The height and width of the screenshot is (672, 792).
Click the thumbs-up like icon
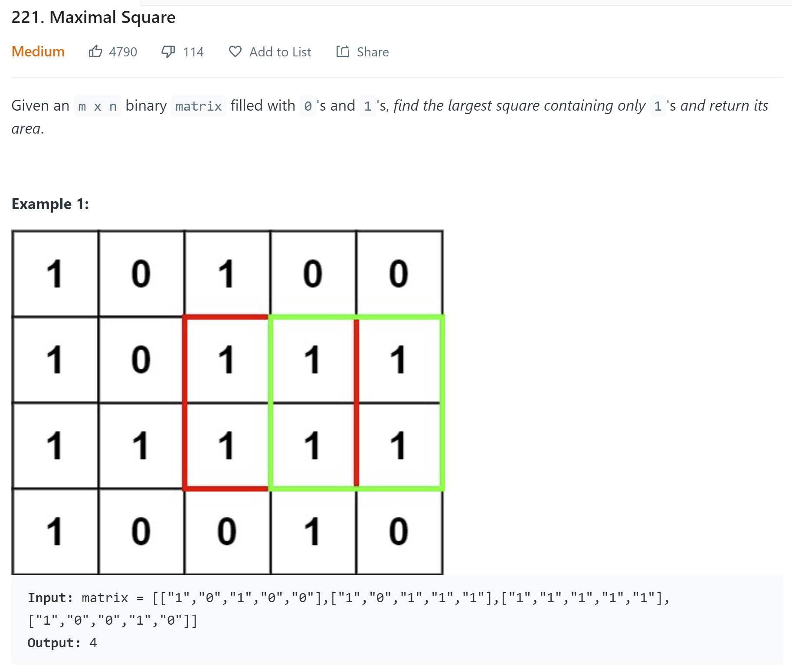(95, 52)
